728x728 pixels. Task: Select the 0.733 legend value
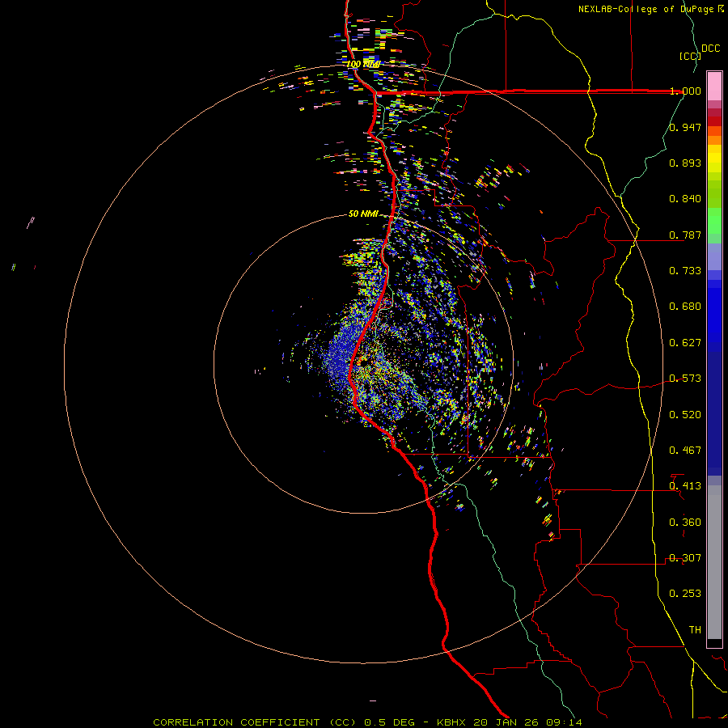[x=685, y=271]
